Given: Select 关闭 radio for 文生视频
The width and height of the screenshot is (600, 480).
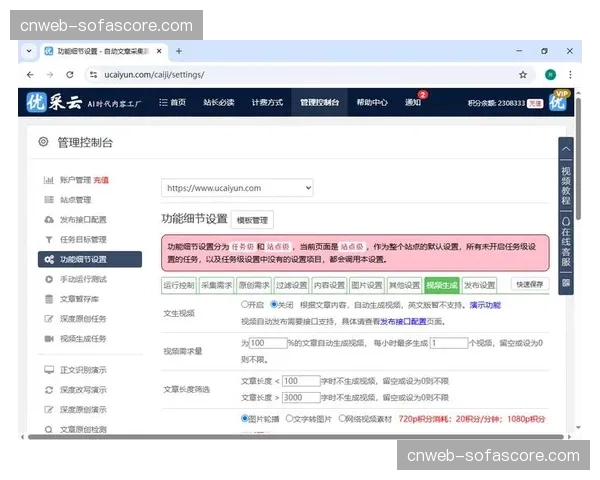Looking at the screenshot, I should point(274,305).
